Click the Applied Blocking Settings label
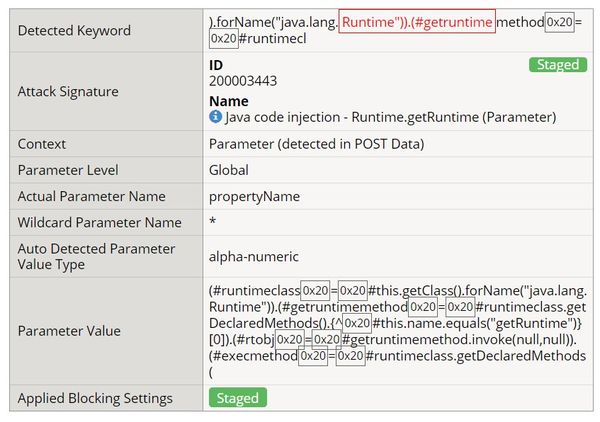Image resolution: width=600 pixels, height=422 pixels. pyautogui.click(x=95, y=398)
